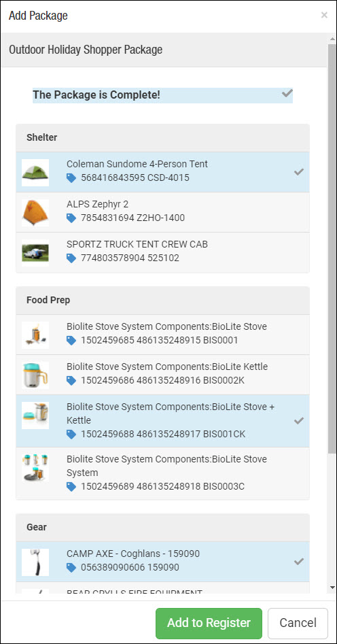Click the tag icon beside 1502459685 BIS0001
This screenshot has height=644, width=337.
pyautogui.click(x=71, y=341)
